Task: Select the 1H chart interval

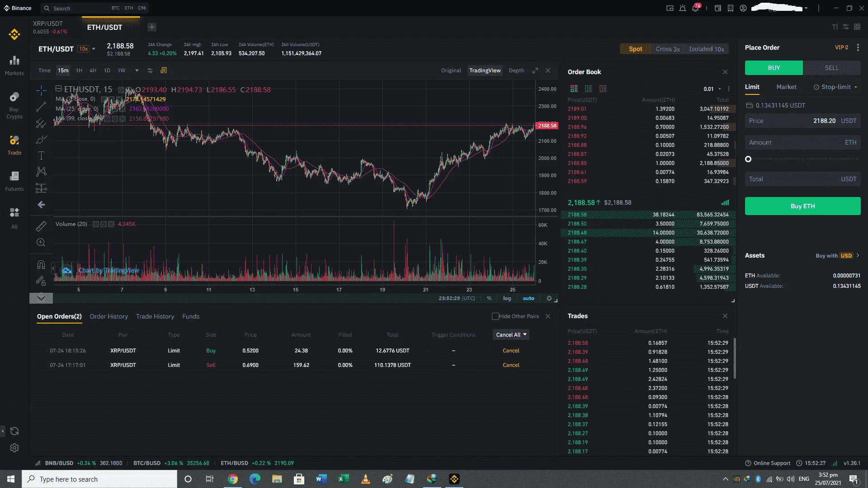Action: 79,70
